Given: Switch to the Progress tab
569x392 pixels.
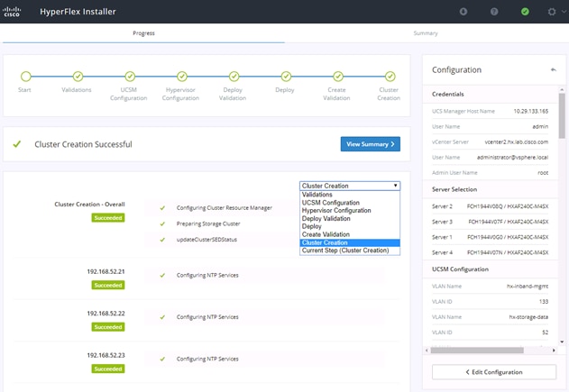Looking at the screenshot, I should point(143,33).
